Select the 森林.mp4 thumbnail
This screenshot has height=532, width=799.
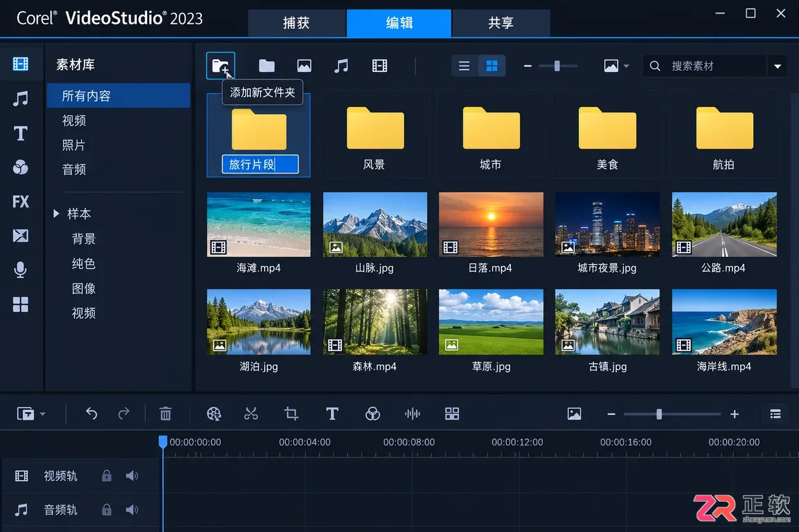point(375,322)
